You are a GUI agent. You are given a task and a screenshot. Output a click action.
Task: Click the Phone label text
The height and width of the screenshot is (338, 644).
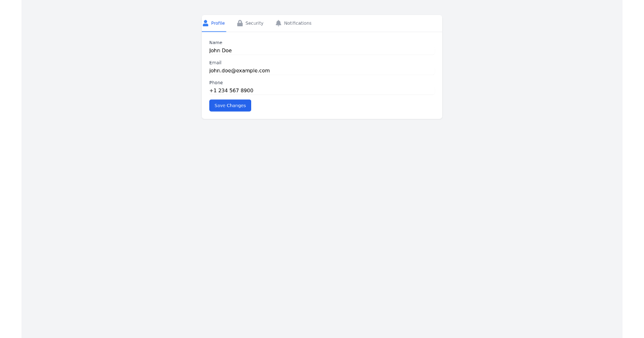point(216,83)
